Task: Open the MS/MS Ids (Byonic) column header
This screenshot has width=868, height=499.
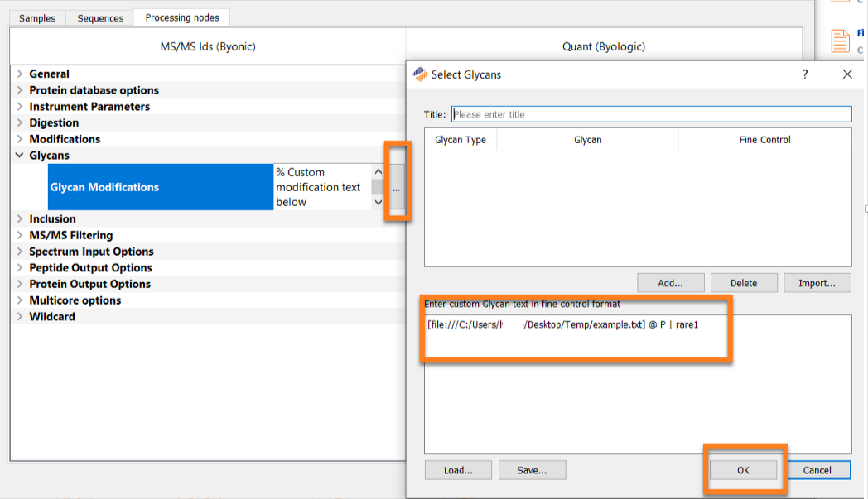Action: point(208,46)
